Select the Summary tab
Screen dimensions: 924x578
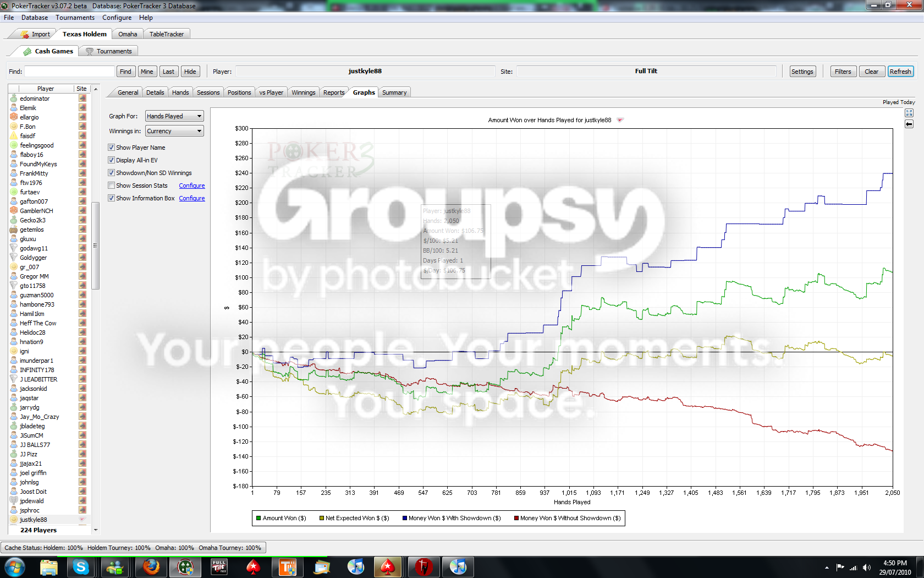click(x=394, y=92)
